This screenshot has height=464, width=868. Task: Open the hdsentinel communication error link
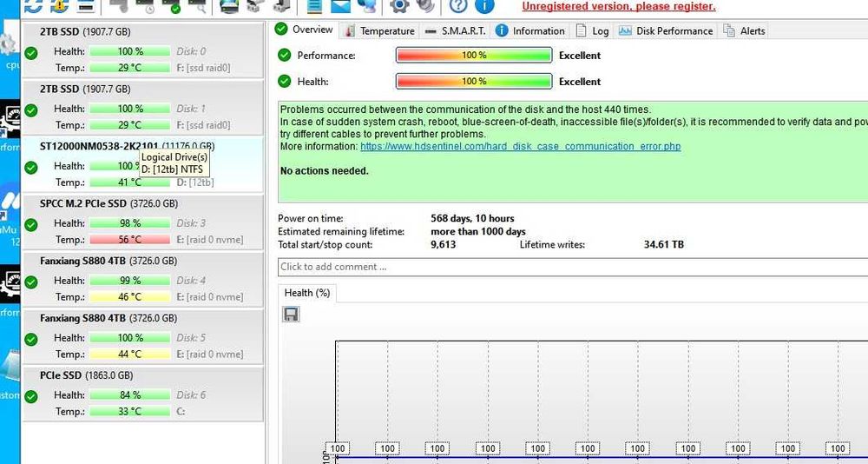pos(520,146)
